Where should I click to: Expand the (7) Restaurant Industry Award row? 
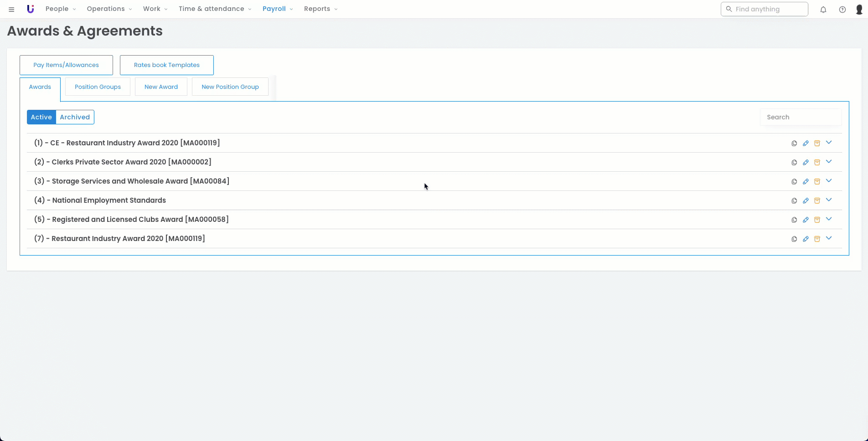[x=829, y=238]
